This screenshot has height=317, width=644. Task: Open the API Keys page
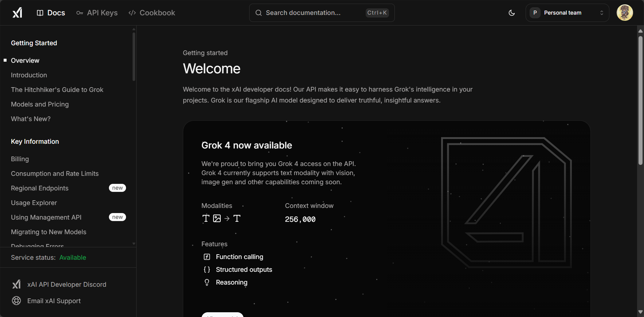(97, 13)
